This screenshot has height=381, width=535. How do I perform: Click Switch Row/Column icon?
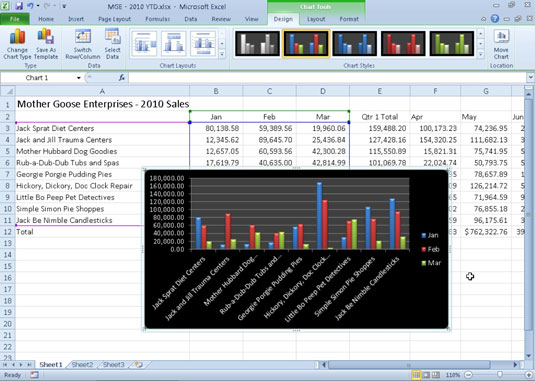click(x=83, y=44)
